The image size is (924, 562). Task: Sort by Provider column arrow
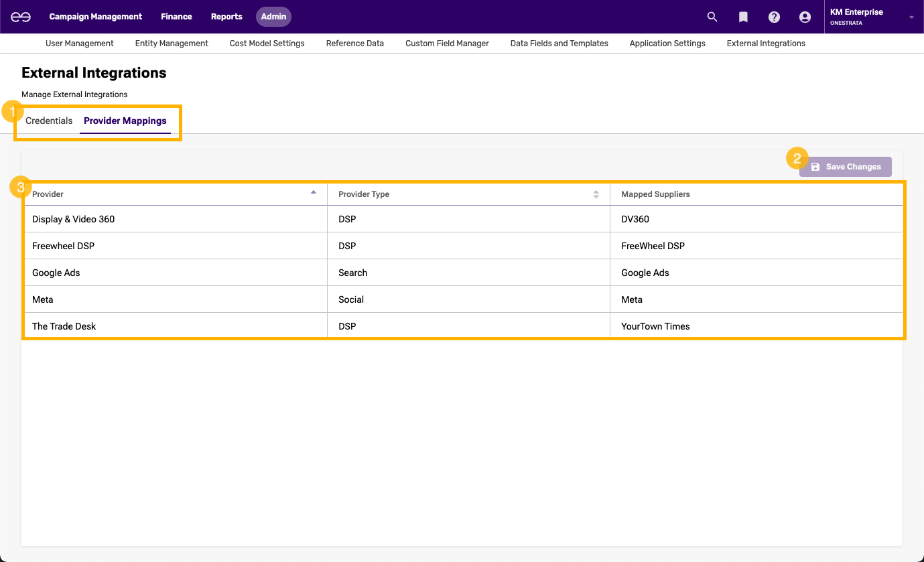(314, 193)
